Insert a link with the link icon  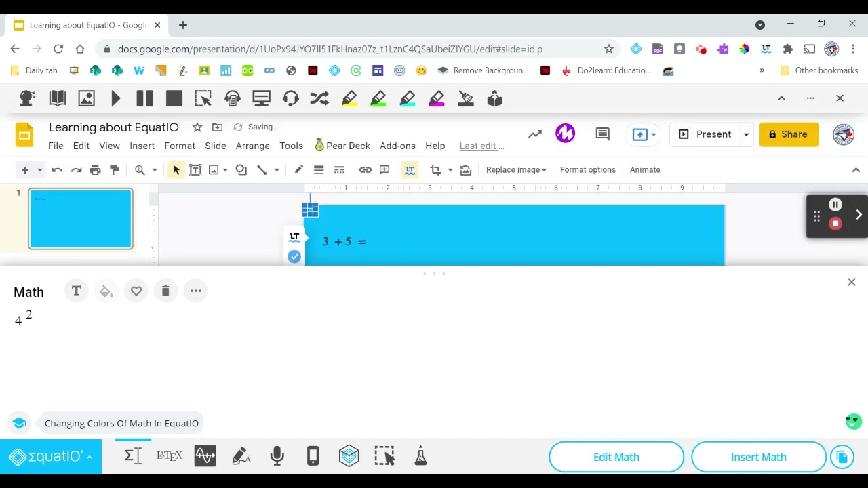coord(366,170)
